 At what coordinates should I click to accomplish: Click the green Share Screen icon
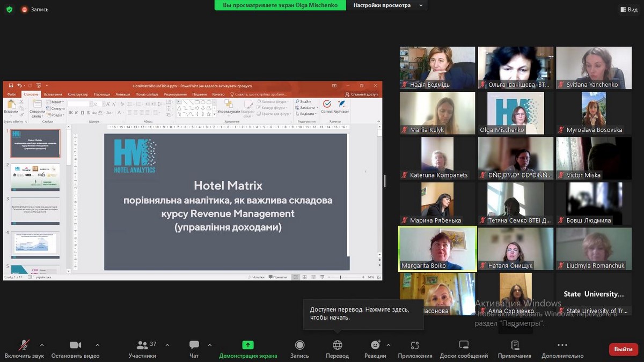[248, 345]
